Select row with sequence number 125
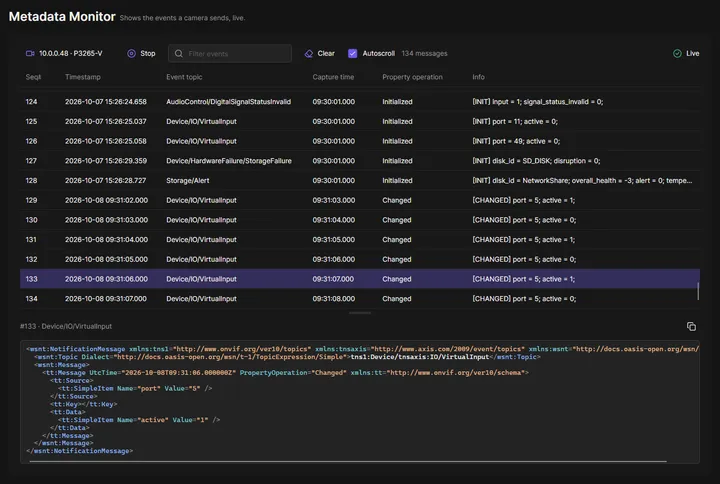The image size is (720, 484). click(360, 122)
